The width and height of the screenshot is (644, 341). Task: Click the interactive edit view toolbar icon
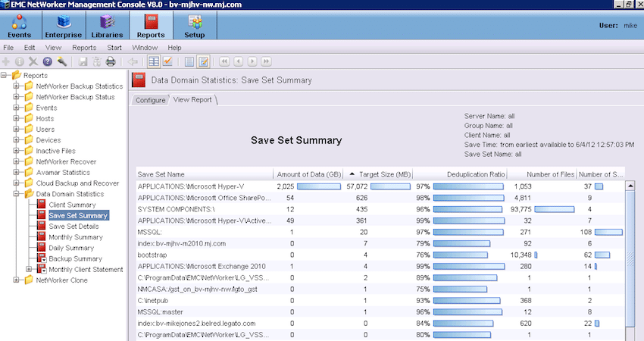(203, 61)
